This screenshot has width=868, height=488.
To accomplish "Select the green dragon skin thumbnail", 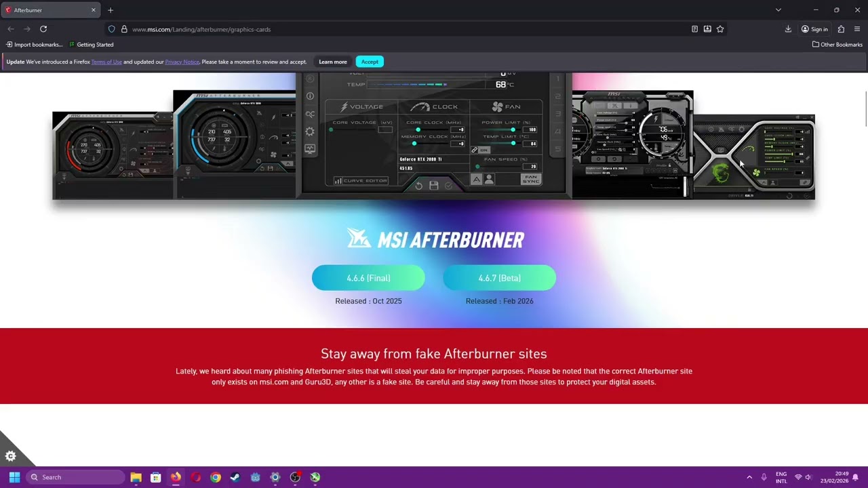I will (x=754, y=156).
